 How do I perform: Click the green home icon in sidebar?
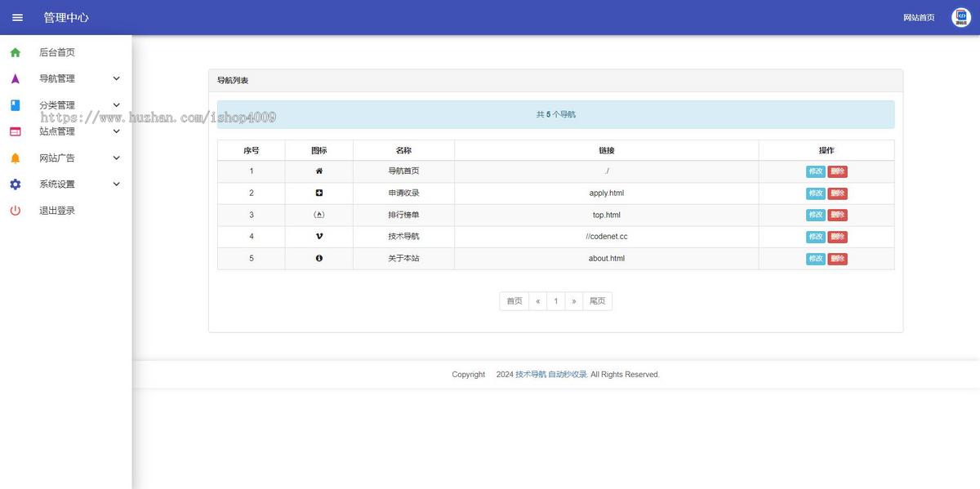click(x=16, y=52)
